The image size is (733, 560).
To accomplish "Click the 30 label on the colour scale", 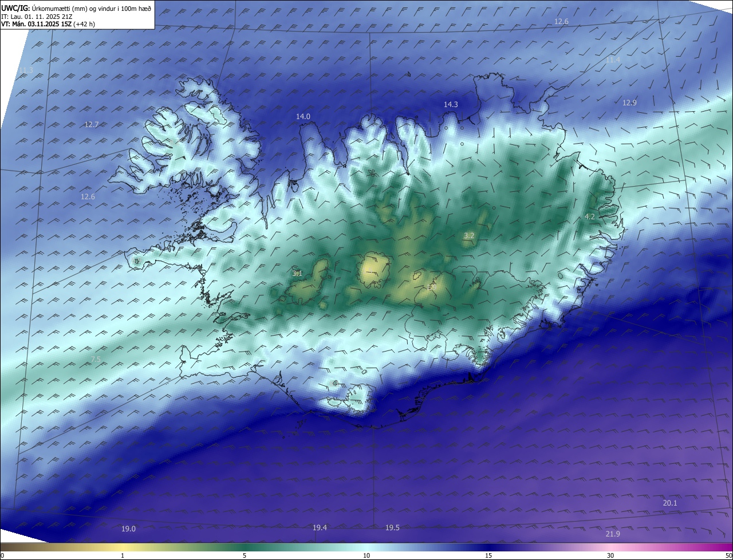I will 610,555.
